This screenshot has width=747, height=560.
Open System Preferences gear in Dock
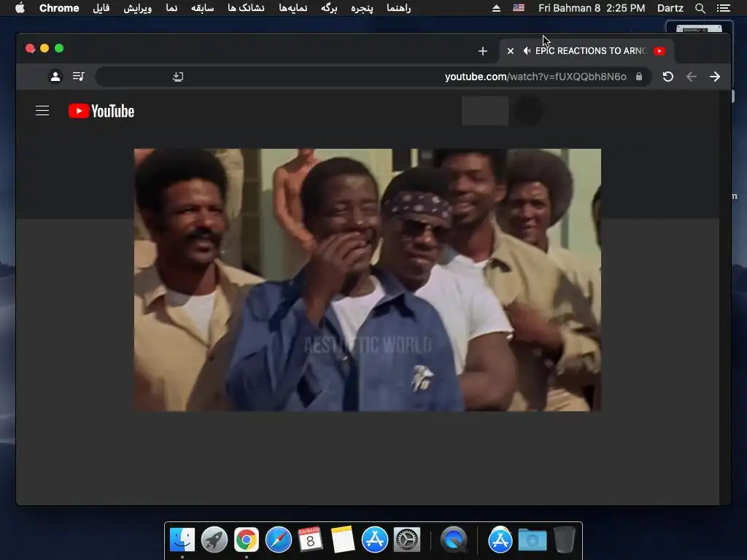pyautogui.click(x=407, y=540)
